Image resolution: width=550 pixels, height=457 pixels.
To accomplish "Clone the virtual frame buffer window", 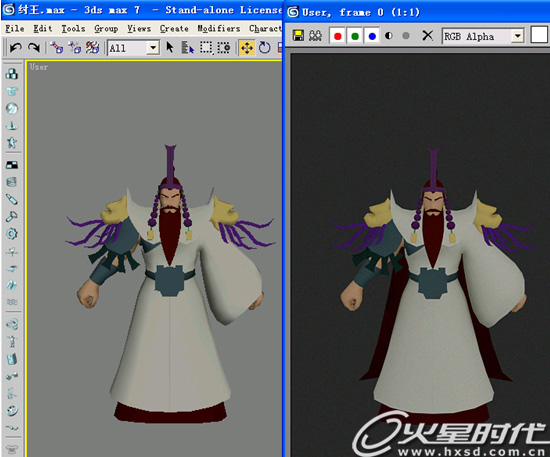I will [x=315, y=35].
